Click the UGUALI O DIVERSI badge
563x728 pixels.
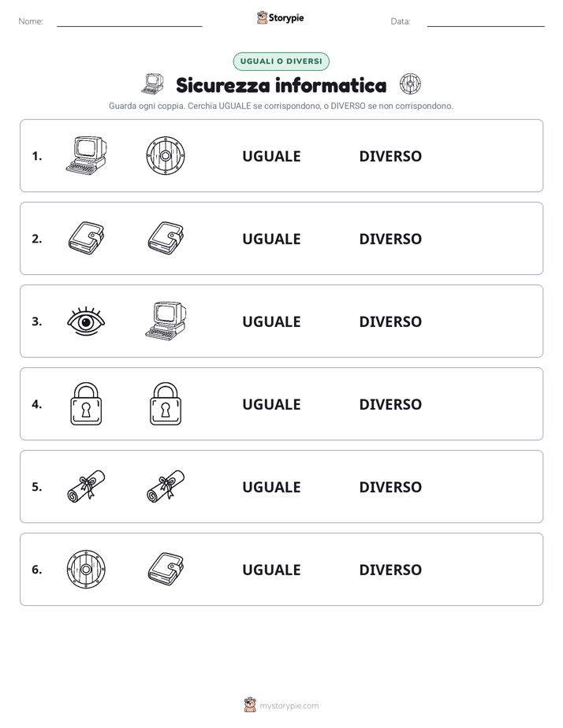(x=281, y=61)
